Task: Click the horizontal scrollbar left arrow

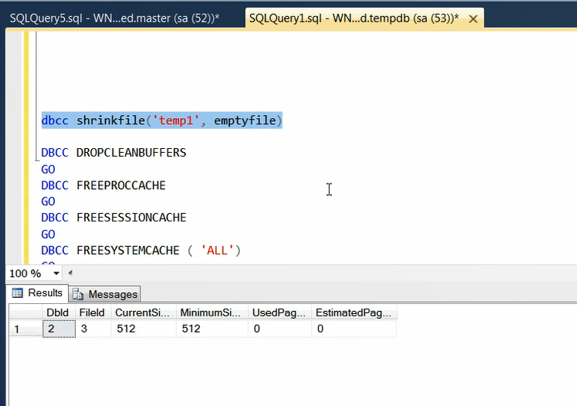Action: tap(70, 273)
